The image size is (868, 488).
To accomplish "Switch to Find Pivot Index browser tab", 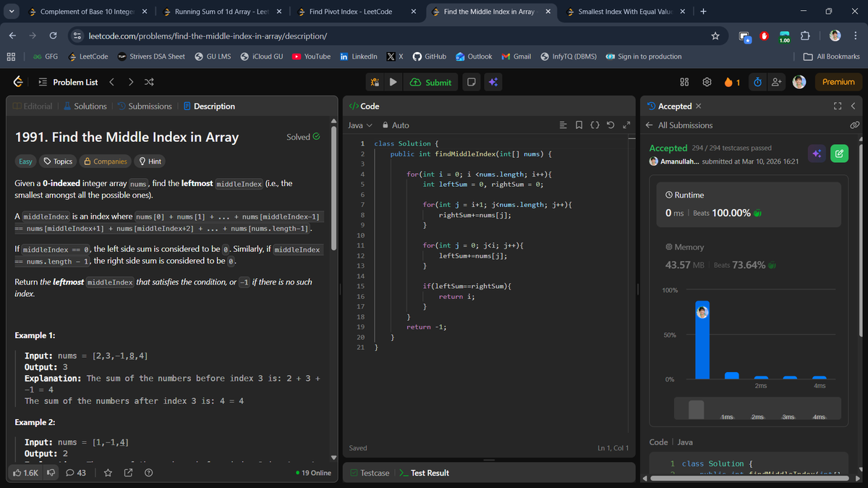I will (x=351, y=12).
